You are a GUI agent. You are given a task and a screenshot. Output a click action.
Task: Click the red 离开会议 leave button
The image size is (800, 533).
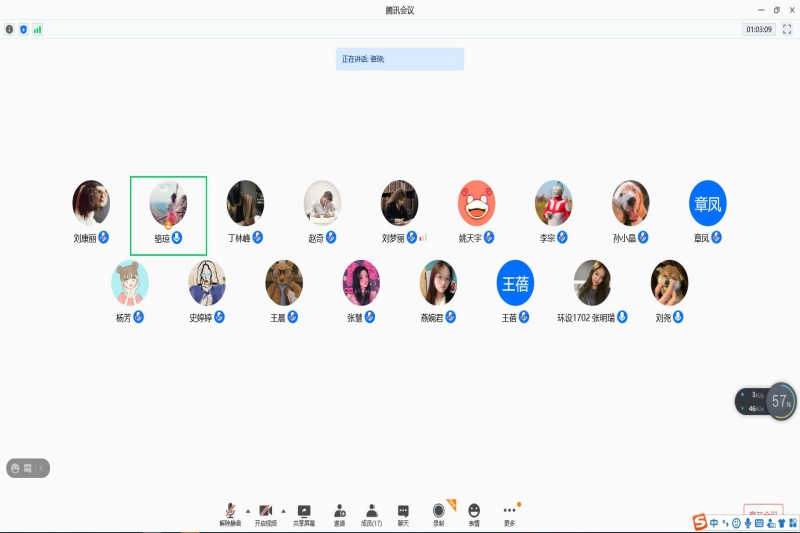(x=763, y=511)
